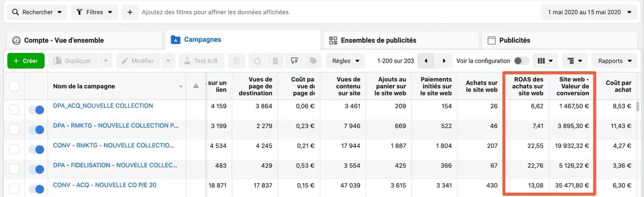Turn off the DPA_ACQ_NOUVELLE COLLECTION campaign switch
644x197 pixels.
coord(36,110)
